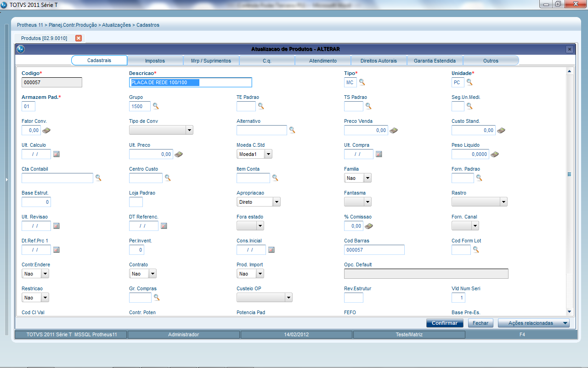Screen dimensions: 588x368
Task: Click lookup icon beside Forn. Padrao field
Action: tap(479, 178)
